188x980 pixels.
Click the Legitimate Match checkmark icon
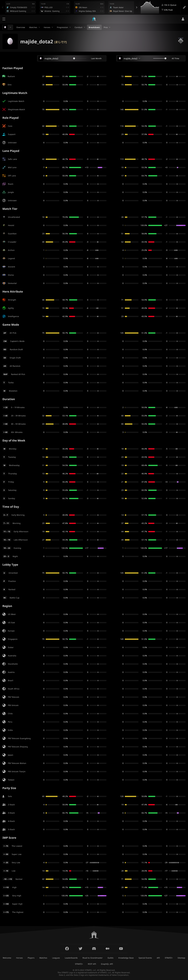pos(4,101)
